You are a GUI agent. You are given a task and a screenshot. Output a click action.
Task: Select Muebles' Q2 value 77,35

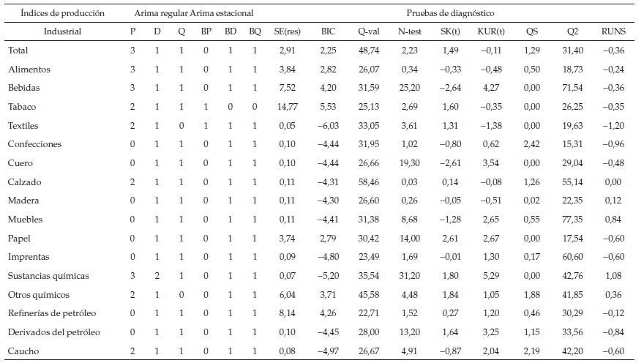[572, 220]
